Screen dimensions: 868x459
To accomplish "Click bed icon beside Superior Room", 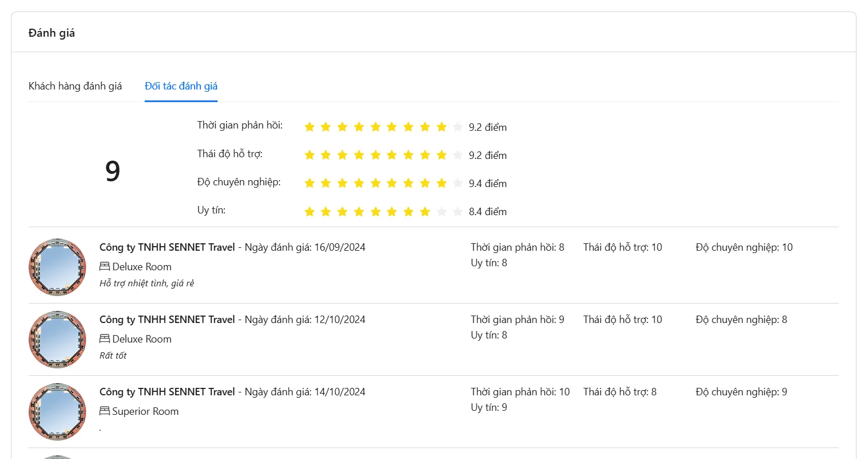I will [x=104, y=411].
